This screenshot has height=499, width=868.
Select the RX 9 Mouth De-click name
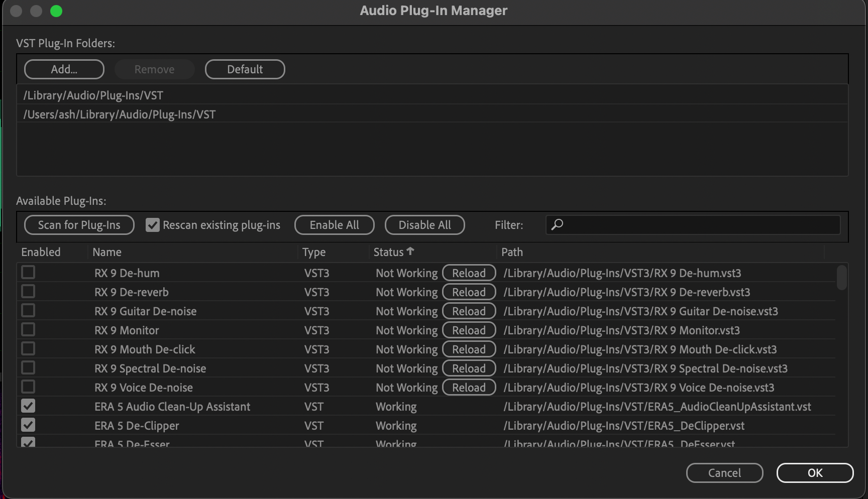coord(145,349)
